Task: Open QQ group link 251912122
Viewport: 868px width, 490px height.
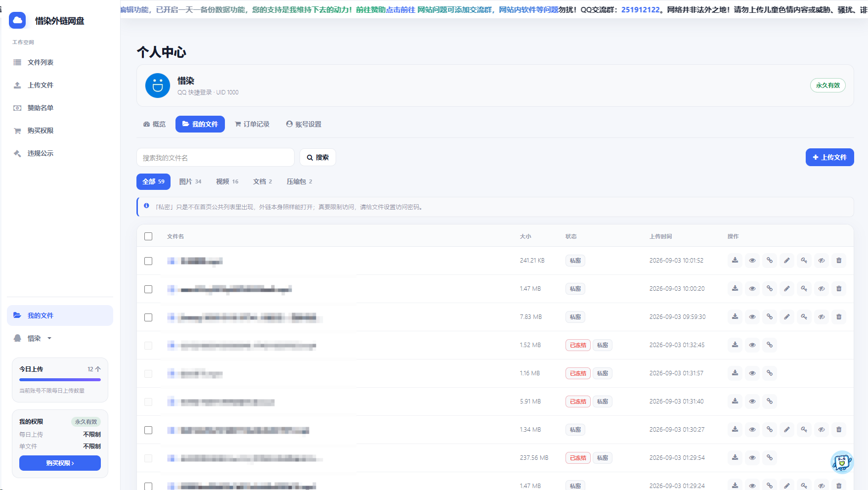Action: pos(641,9)
